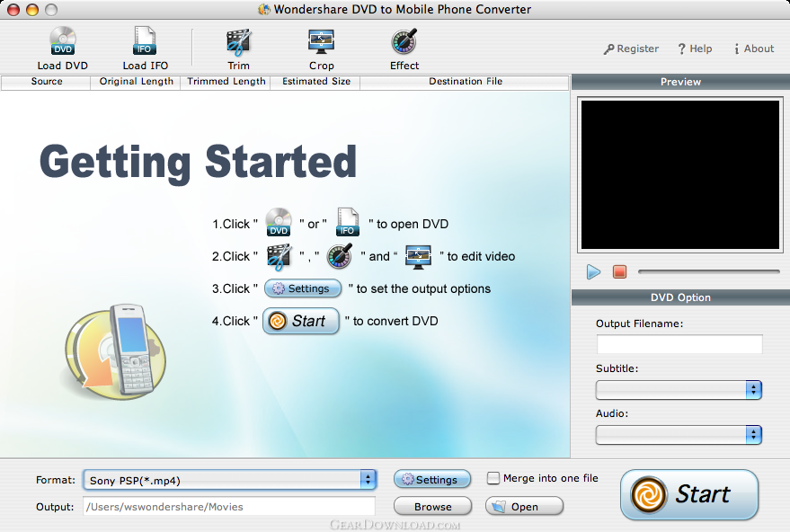Click the IFO file icon in Getting Started step 1
This screenshot has height=532, width=790.
[348, 222]
